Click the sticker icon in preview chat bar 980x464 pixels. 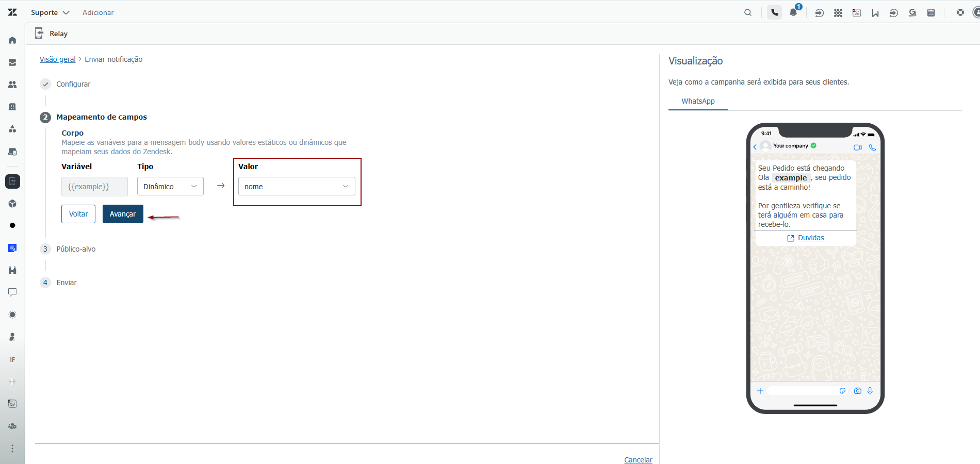coord(843,391)
